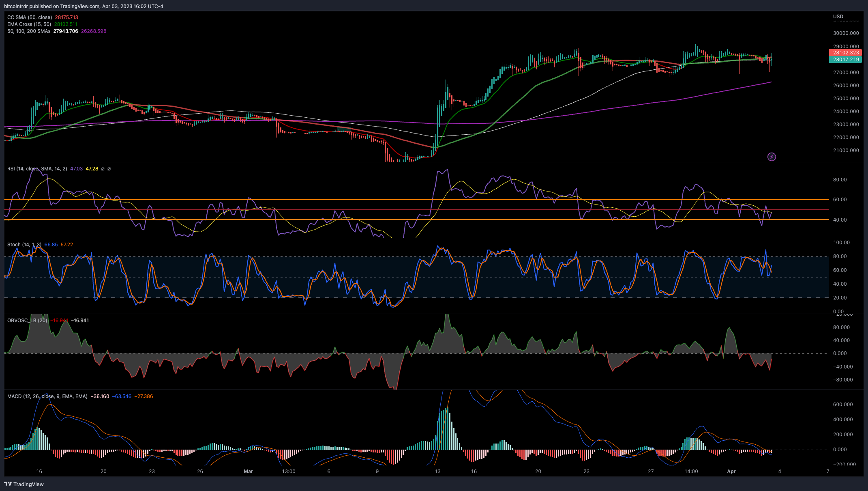Click the 13:00 time axis label
868x491 pixels.
[289, 472]
